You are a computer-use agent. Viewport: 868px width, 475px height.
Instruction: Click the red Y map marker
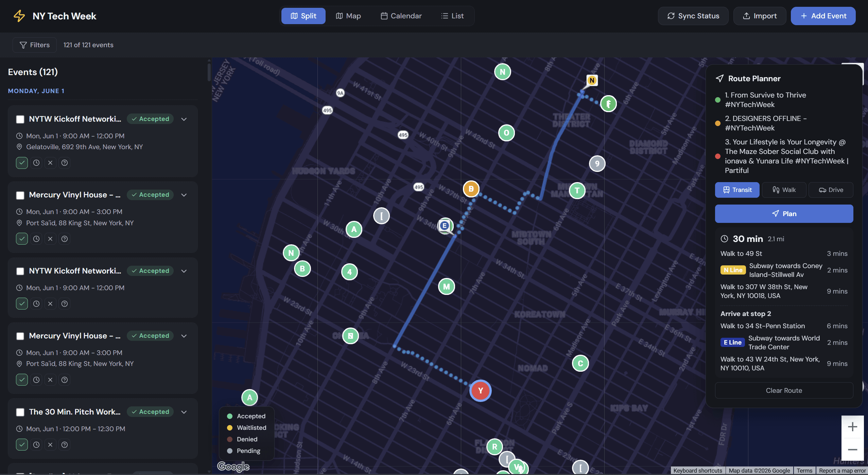pos(480,391)
